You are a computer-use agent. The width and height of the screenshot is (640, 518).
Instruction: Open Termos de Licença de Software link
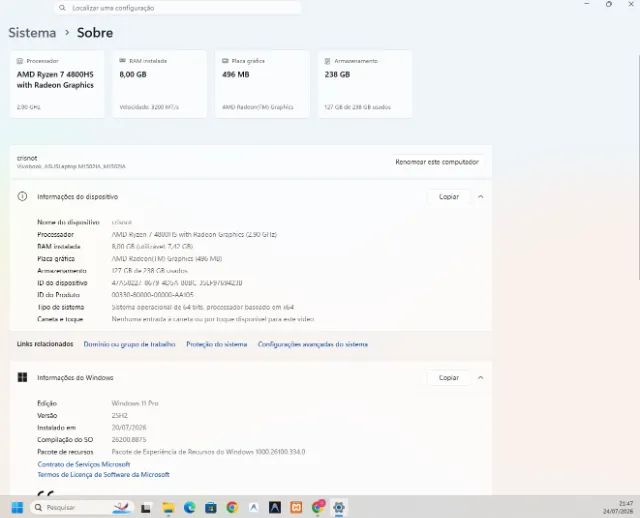point(103,474)
